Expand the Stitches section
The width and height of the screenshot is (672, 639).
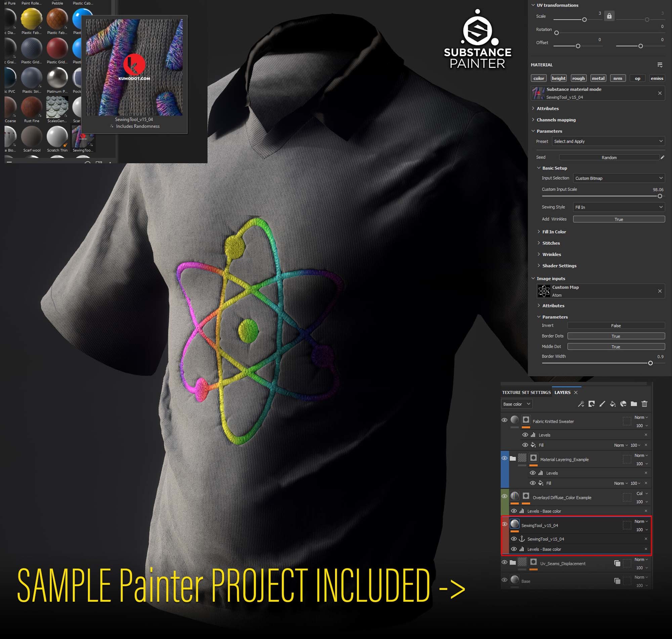551,243
